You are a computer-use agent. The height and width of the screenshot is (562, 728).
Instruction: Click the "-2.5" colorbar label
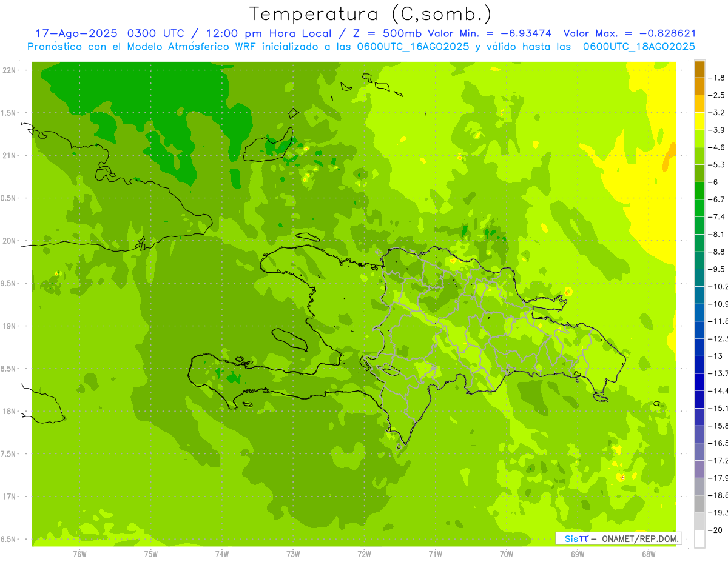(718, 95)
